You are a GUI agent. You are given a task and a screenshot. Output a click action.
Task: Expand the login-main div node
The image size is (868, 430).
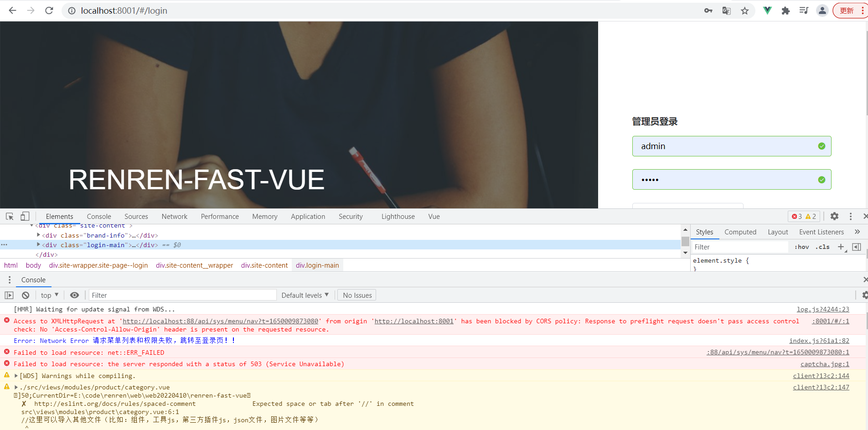[38, 244]
